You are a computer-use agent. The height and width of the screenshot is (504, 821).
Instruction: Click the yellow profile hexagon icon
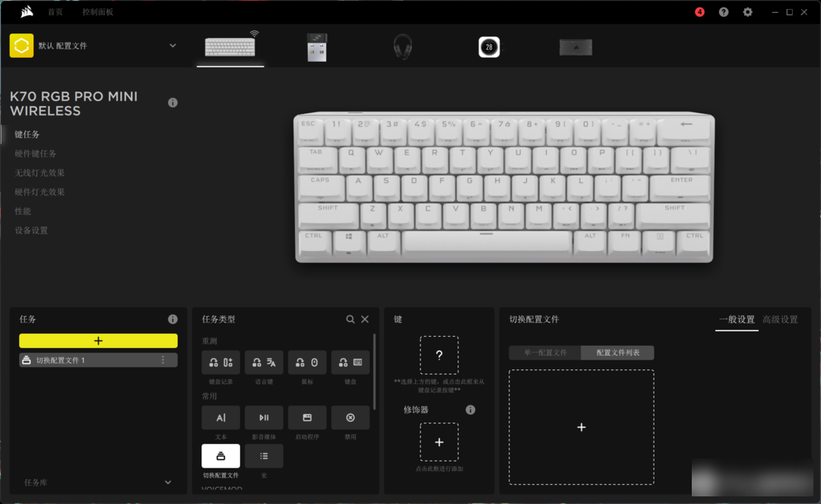[21, 46]
